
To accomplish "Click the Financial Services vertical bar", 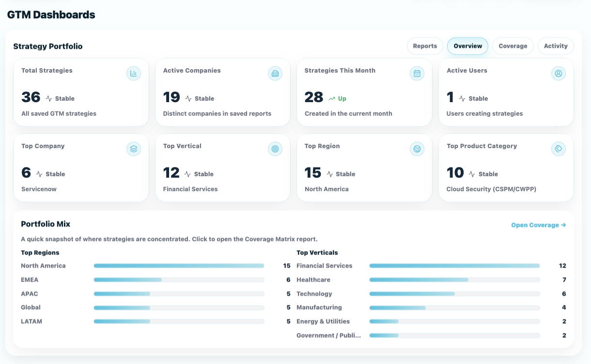I will pyautogui.click(x=454, y=266).
